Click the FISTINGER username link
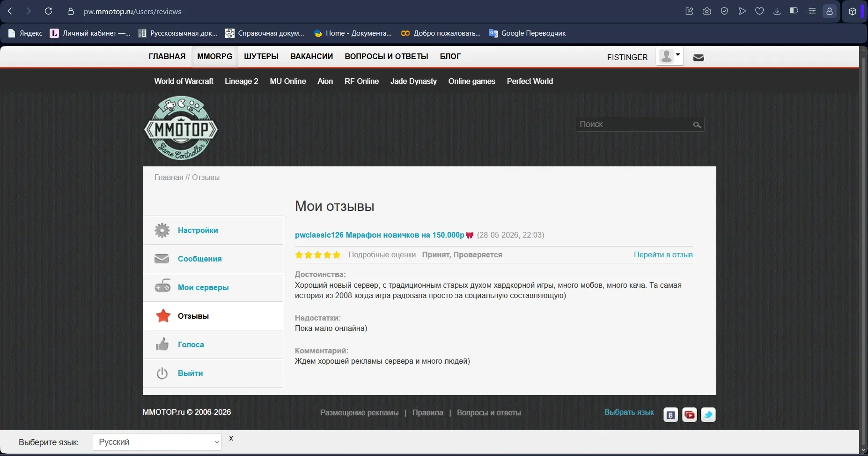The height and width of the screenshot is (456, 868). pos(627,57)
